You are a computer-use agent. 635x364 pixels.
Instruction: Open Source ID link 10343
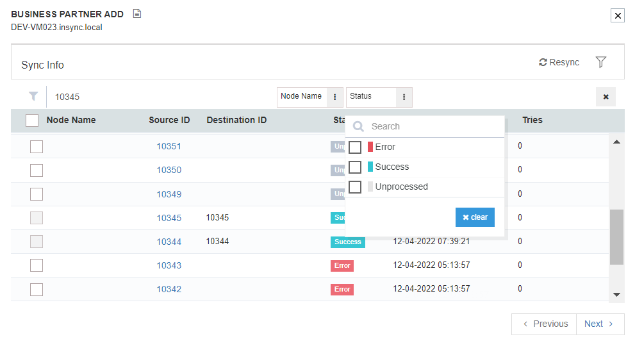point(169,265)
